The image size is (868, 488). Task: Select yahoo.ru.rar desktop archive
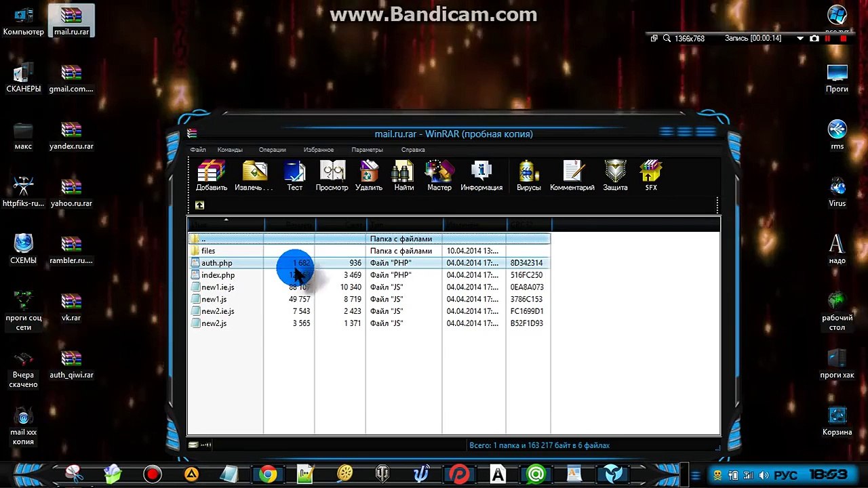coord(71,192)
